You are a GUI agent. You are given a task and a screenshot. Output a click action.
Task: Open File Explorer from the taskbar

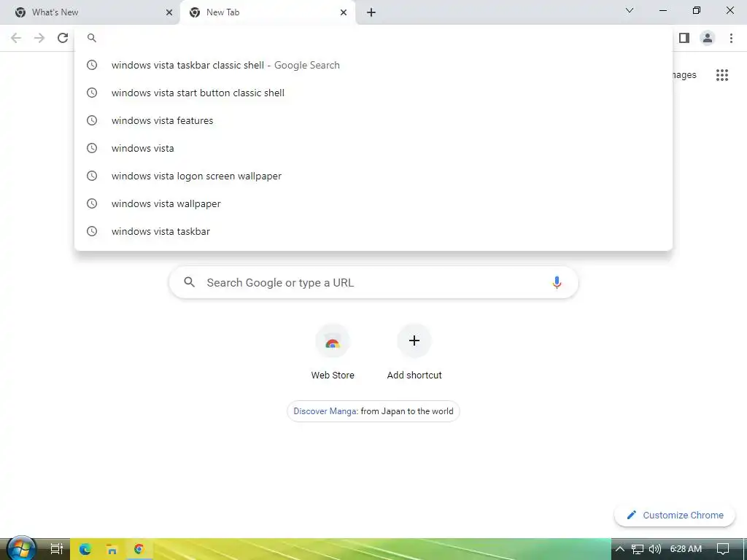click(112, 549)
